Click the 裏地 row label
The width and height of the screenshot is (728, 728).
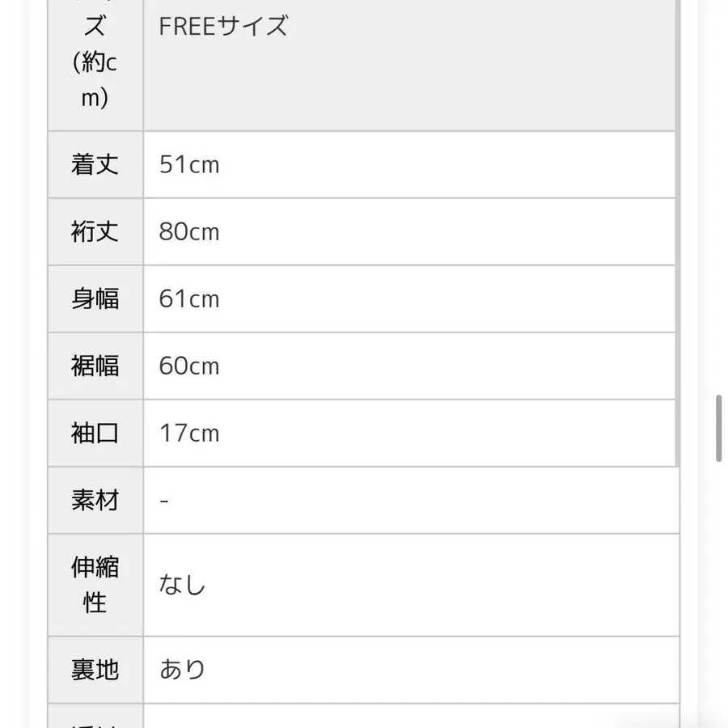coord(95,670)
